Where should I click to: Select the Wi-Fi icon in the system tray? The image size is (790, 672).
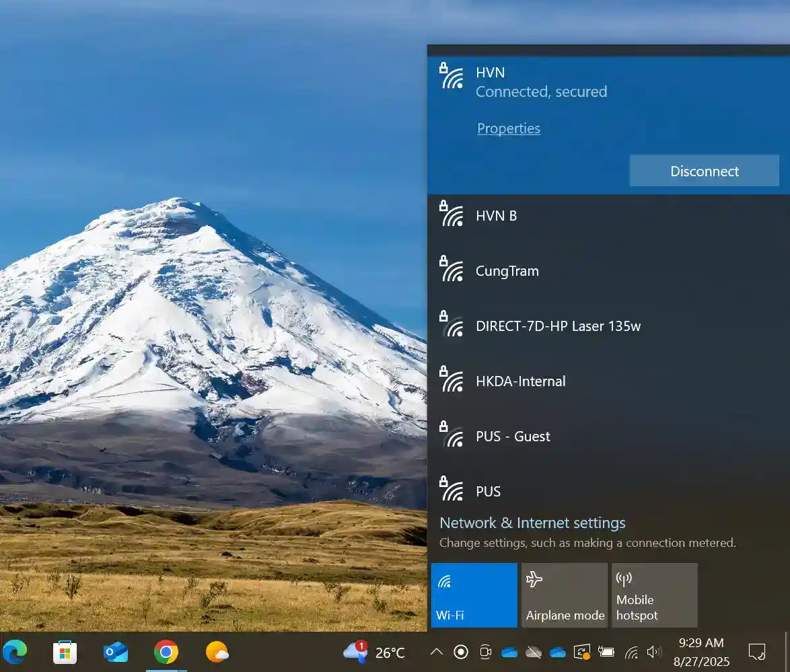point(631,652)
